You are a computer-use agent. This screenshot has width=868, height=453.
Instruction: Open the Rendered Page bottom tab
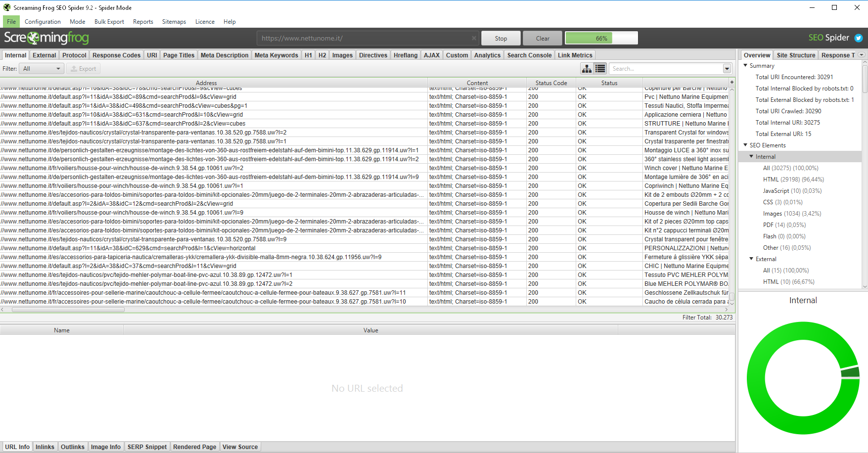tap(194, 447)
